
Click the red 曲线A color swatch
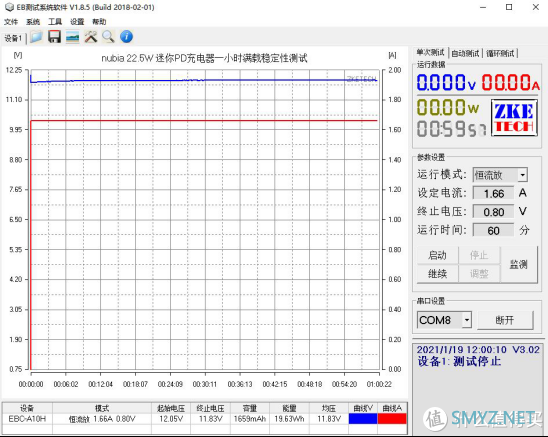click(x=392, y=418)
